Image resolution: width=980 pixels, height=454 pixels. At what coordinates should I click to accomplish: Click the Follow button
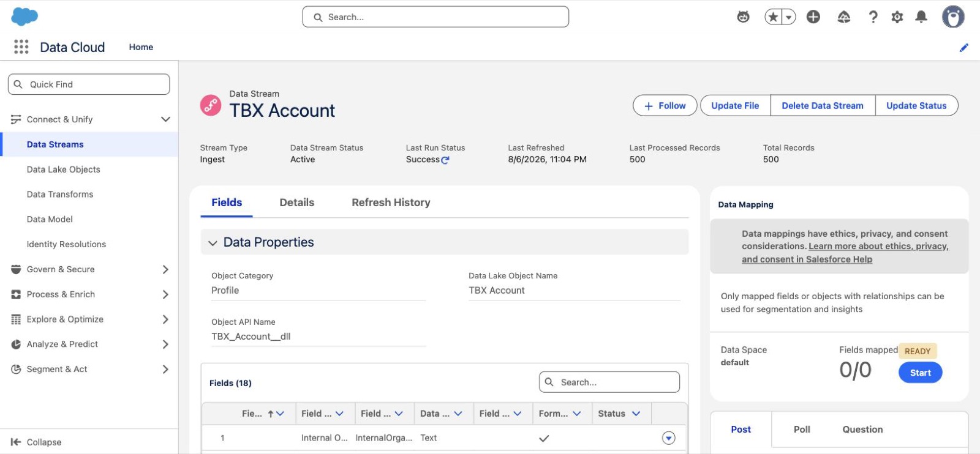[x=665, y=106]
